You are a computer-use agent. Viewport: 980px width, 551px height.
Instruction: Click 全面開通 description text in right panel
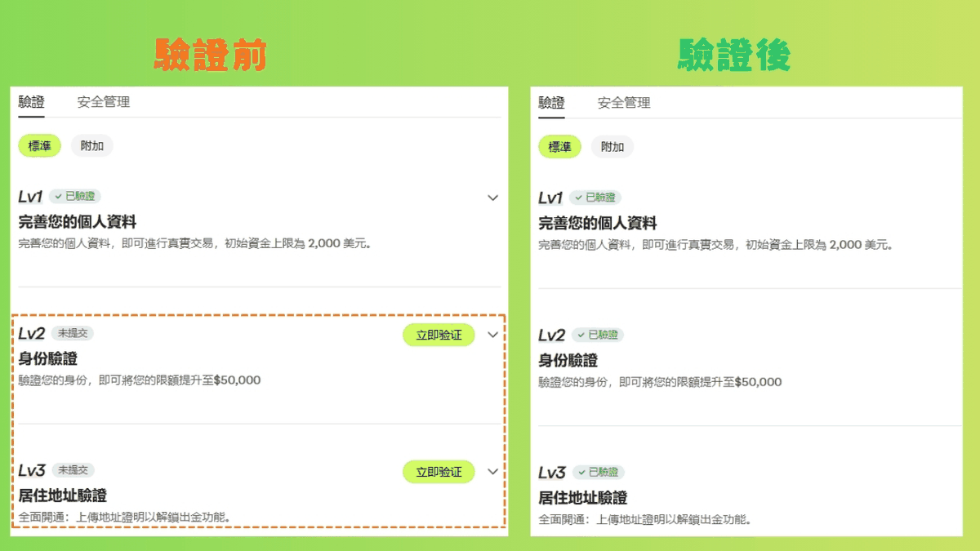[x=644, y=519]
